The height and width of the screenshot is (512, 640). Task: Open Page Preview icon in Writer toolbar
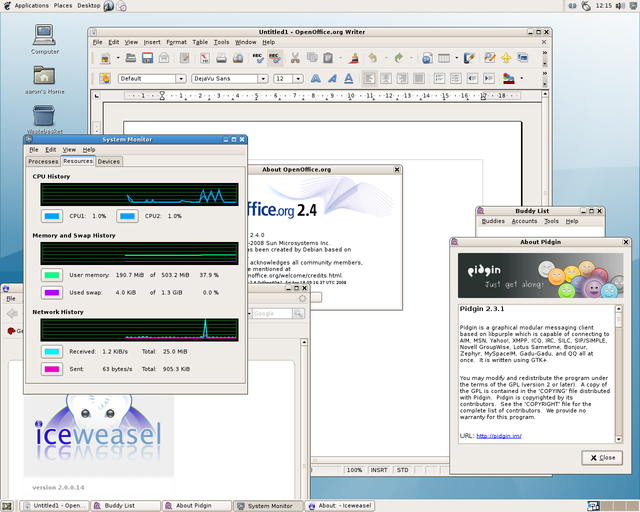pyautogui.click(x=238, y=58)
